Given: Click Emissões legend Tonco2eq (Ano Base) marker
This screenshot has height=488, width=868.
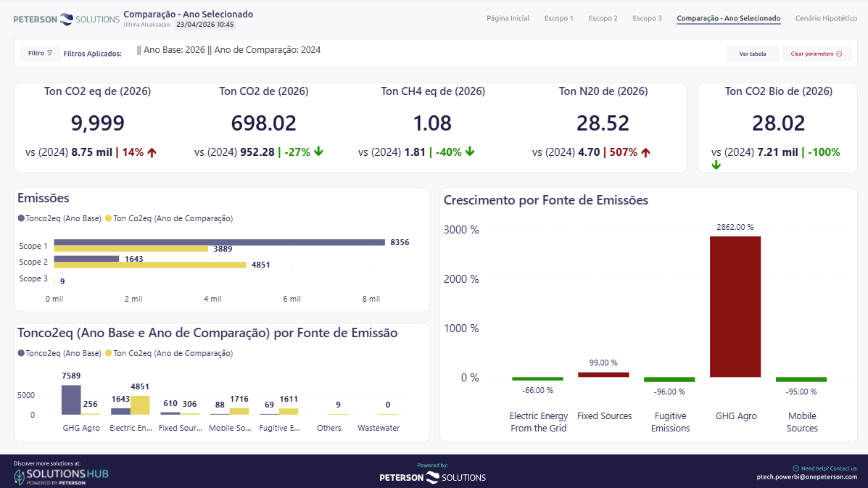Looking at the screenshot, I should (x=21, y=218).
